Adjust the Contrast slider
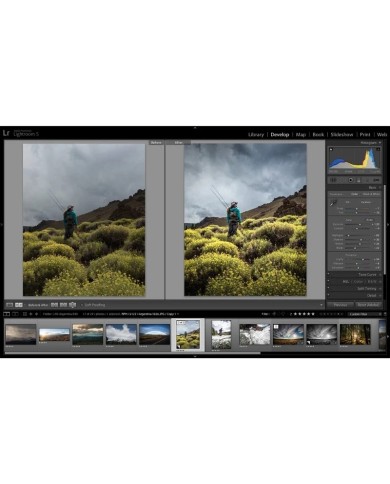The height and width of the screenshot is (484, 390). click(x=357, y=229)
